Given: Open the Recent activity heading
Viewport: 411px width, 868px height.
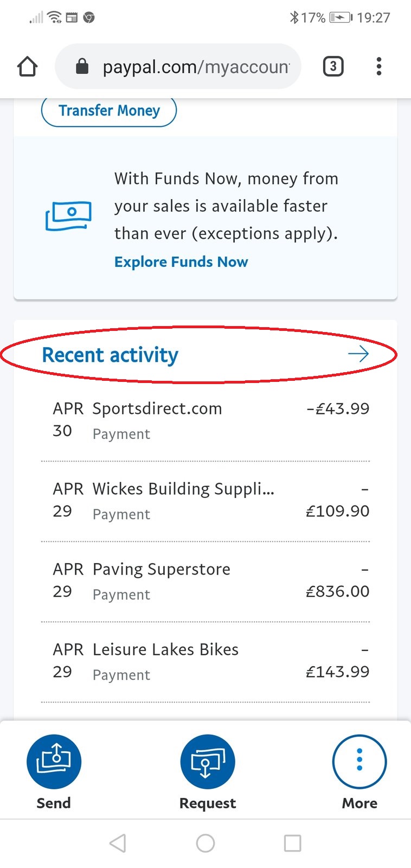Looking at the screenshot, I should click(x=110, y=355).
